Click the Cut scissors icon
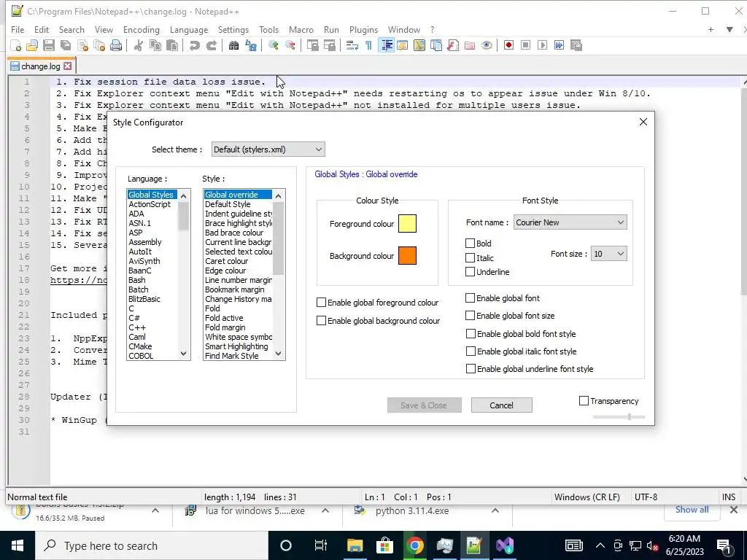The image size is (747, 560). pyautogui.click(x=138, y=45)
